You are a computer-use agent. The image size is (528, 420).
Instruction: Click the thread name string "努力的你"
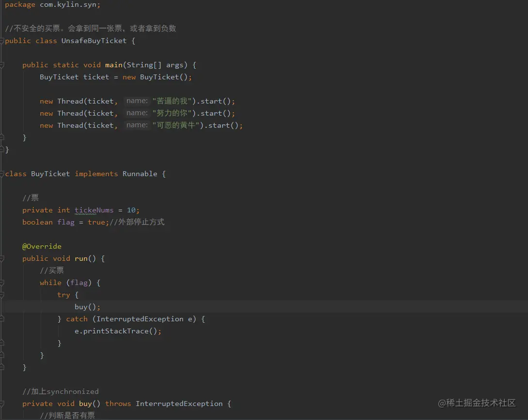tap(172, 113)
